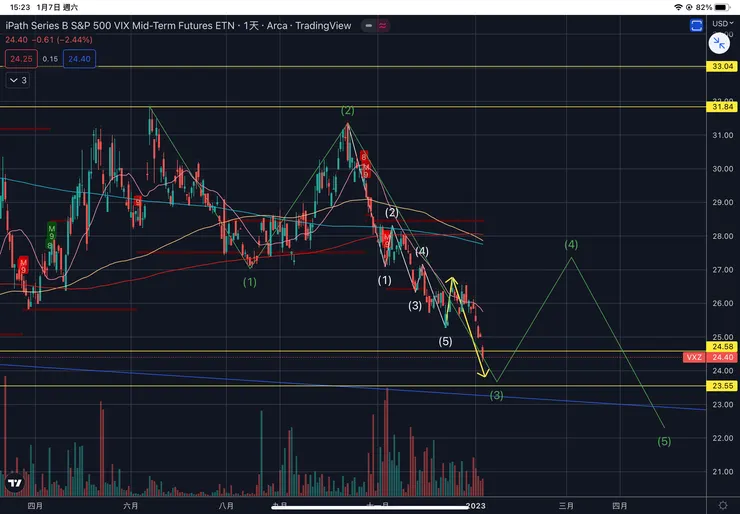Screen dimensions: 740x514
Task: Click the gray dash pill icon
Action: 369,26
